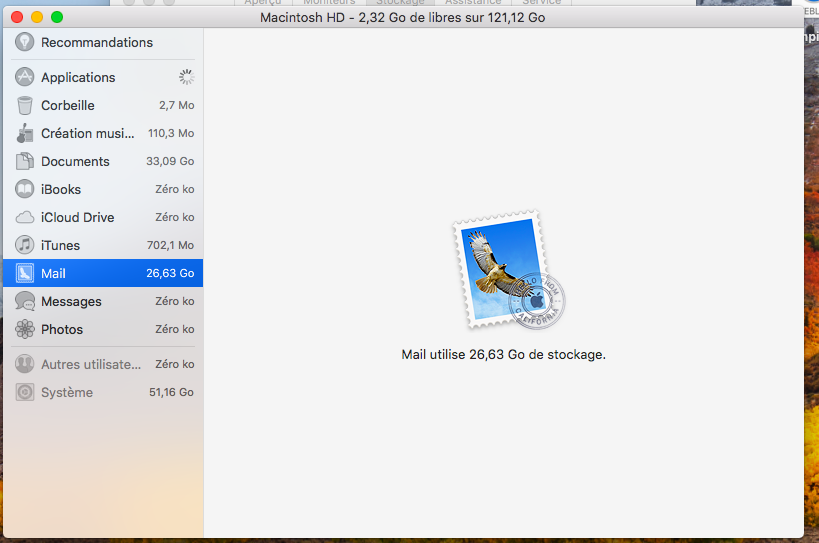Show the Documents storage category
Screen dimensions: 819x543
[x=103, y=161]
